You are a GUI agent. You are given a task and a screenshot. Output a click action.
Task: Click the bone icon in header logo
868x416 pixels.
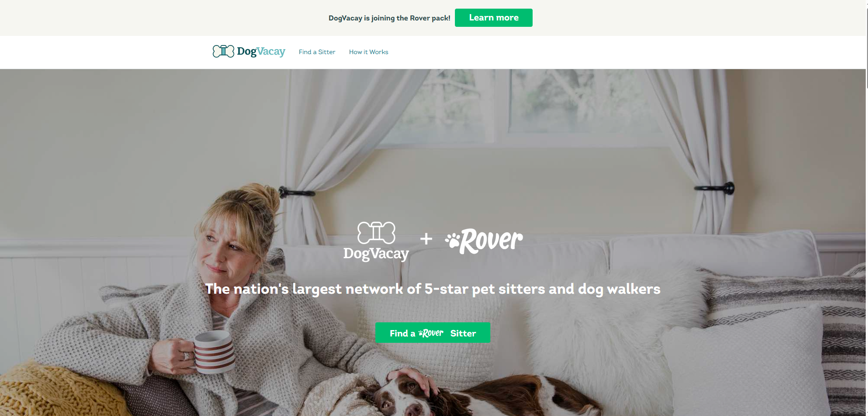223,51
